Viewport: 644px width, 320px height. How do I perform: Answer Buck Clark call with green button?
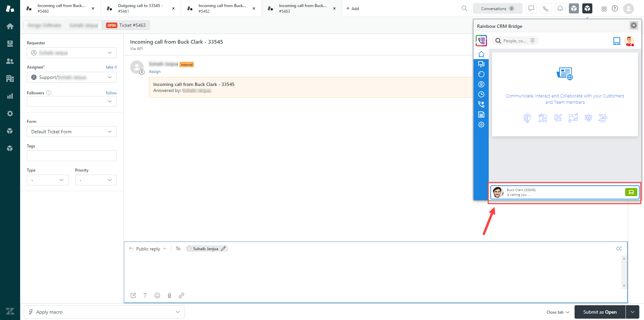pos(631,192)
